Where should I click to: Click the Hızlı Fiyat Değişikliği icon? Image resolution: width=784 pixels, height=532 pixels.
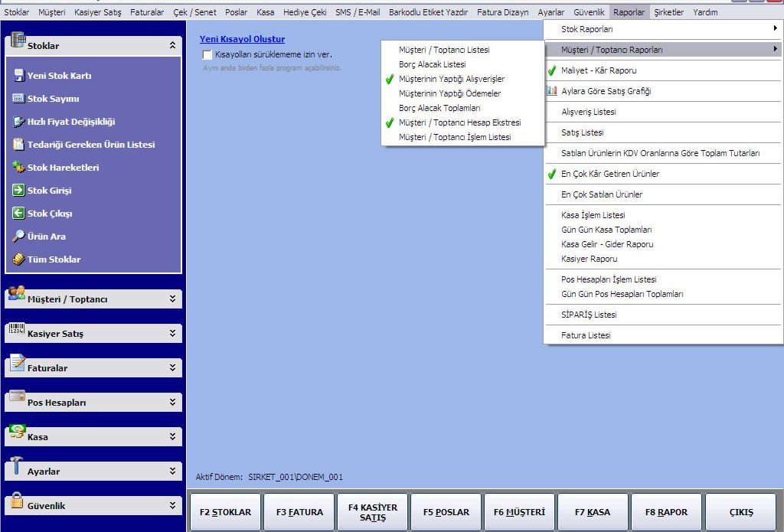(x=19, y=122)
